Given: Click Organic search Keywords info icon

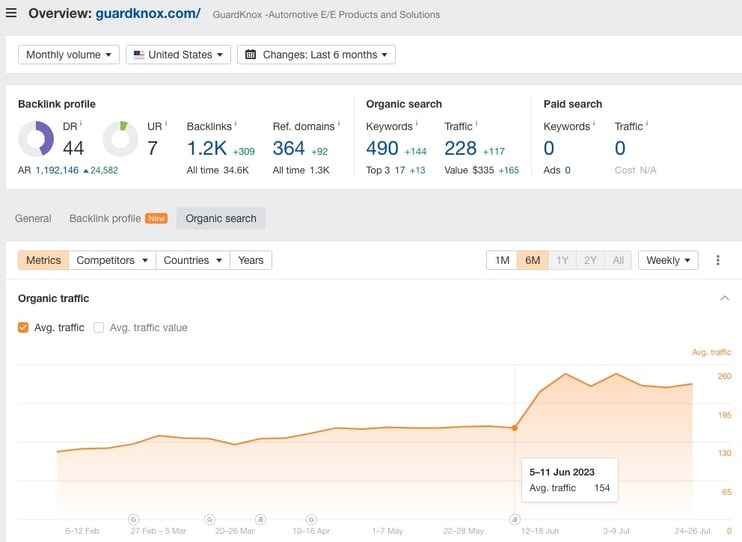Looking at the screenshot, I should [417, 124].
